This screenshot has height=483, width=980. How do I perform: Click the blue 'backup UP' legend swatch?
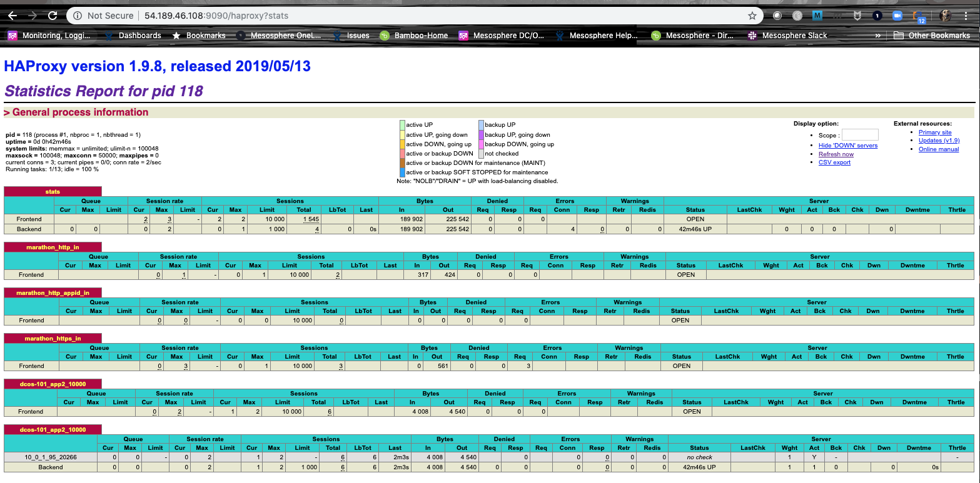(x=481, y=125)
